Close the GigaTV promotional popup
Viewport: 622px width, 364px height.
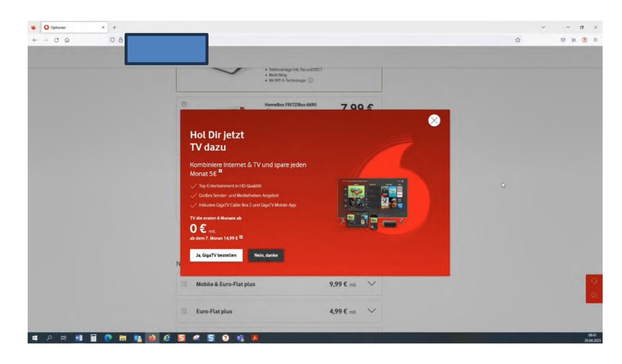434,121
